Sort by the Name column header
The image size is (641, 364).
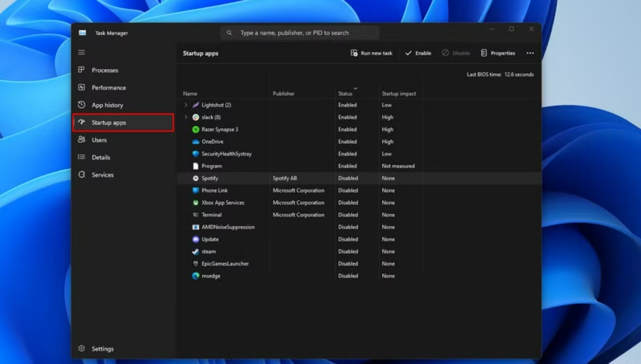pyautogui.click(x=190, y=94)
